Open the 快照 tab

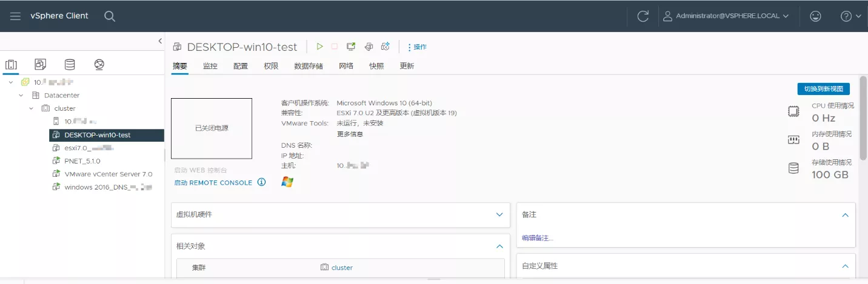point(376,66)
